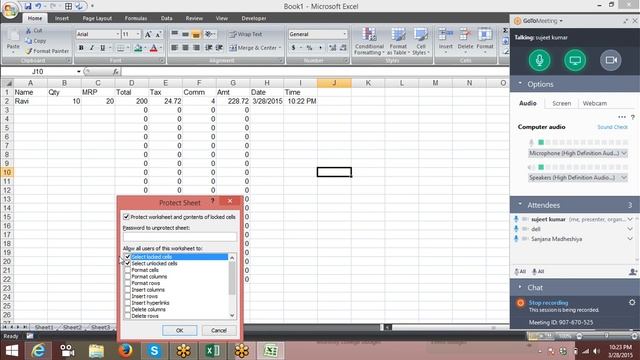Click the permissions list scroll down arrow

[232, 316]
